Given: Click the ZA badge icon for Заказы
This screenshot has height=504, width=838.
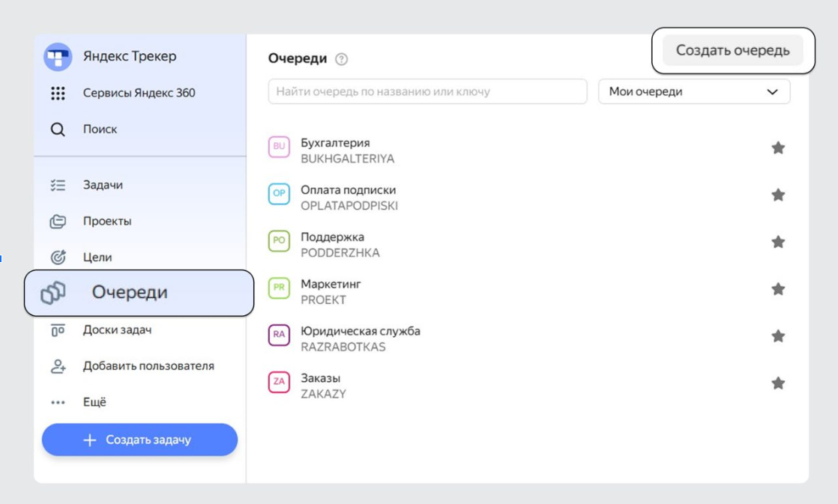Looking at the screenshot, I should point(279,382).
